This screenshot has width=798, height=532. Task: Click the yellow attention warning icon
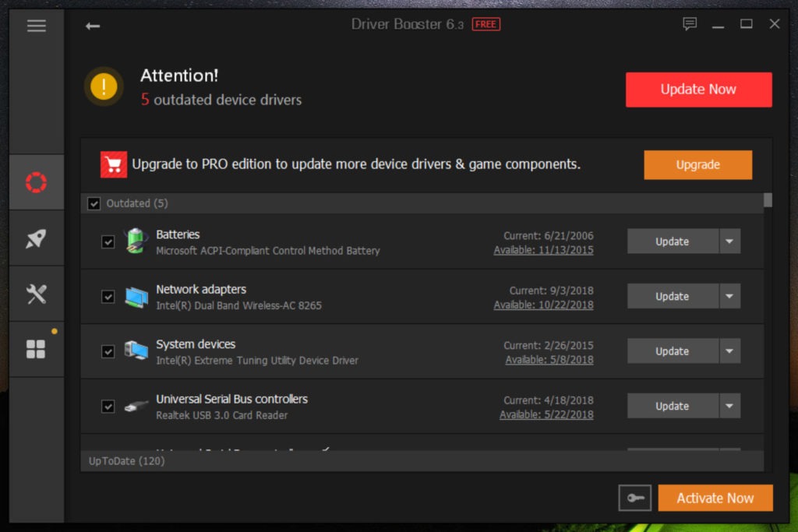tap(104, 86)
